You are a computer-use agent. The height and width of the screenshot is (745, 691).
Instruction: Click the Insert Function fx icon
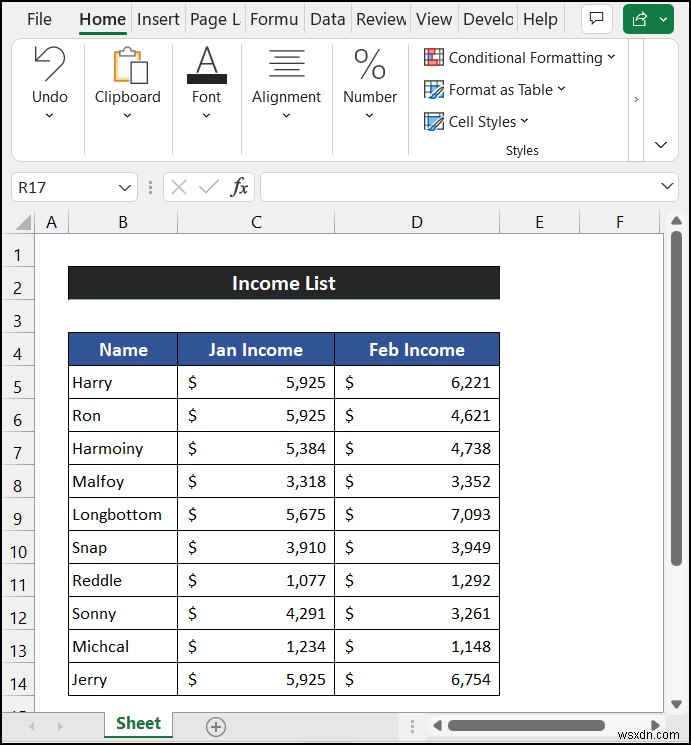coord(239,187)
